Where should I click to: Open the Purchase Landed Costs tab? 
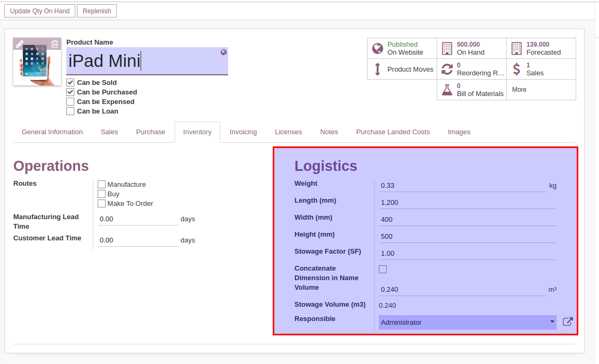tap(393, 132)
